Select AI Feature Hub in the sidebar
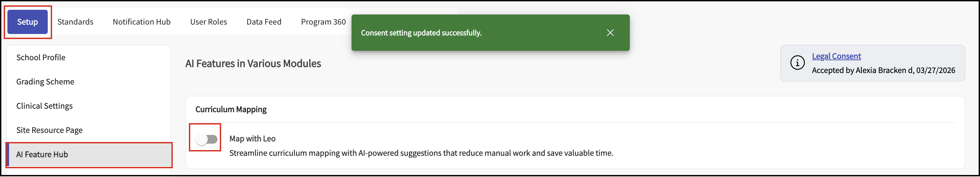The image size is (980, 177). (42, 154)
